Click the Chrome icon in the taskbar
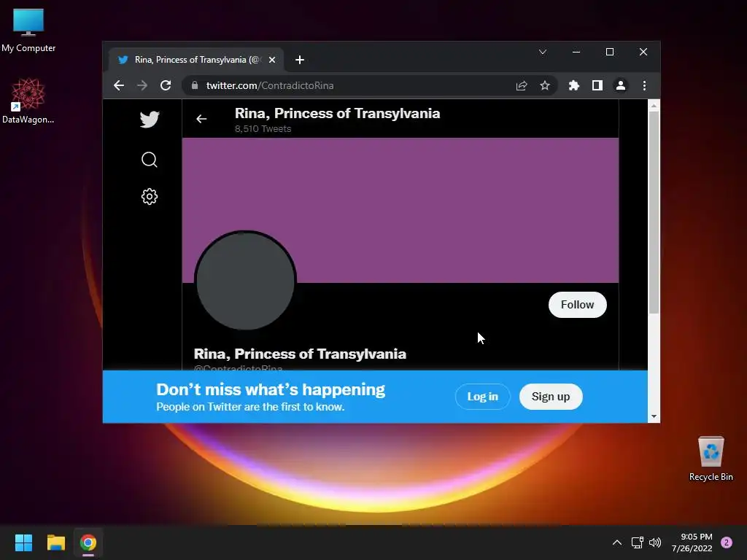 point(88,542)
